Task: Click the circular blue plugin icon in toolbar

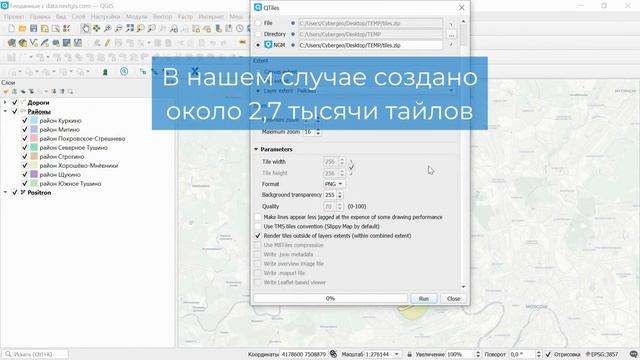Action: [124, 71]
